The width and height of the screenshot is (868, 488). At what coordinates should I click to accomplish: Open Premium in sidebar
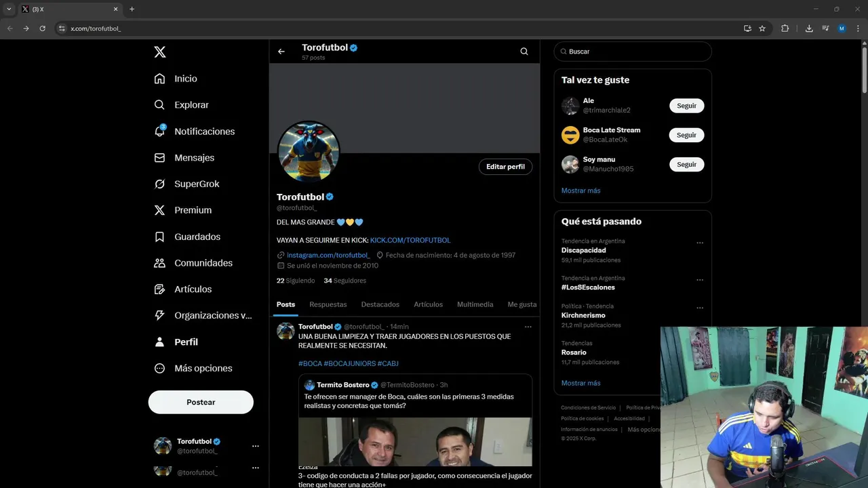183,210
